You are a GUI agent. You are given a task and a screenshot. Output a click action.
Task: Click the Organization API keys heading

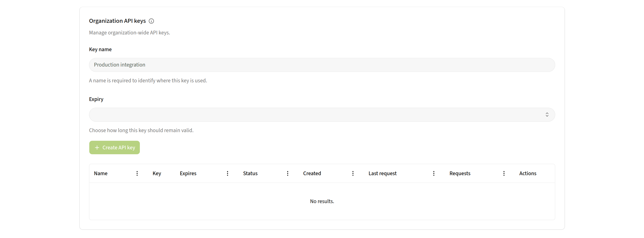coord(117,21)
